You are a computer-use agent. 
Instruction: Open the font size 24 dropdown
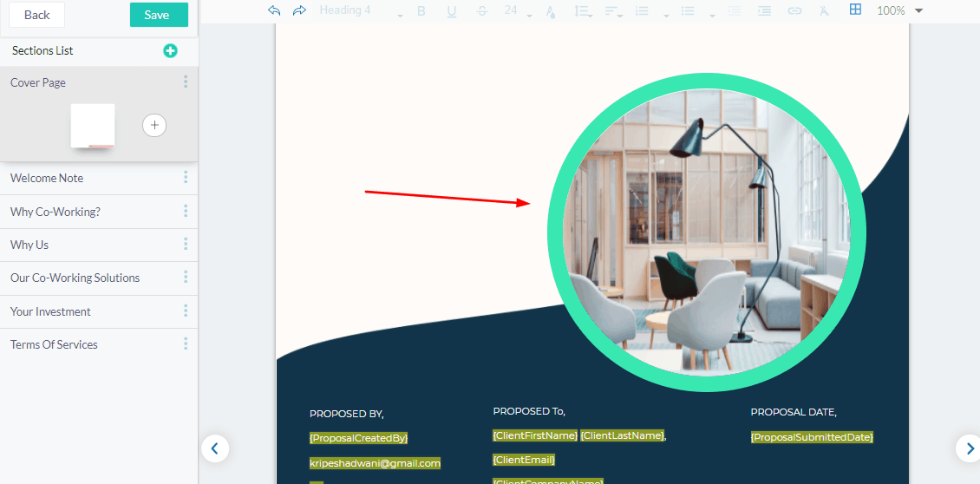tap(518, 10)
